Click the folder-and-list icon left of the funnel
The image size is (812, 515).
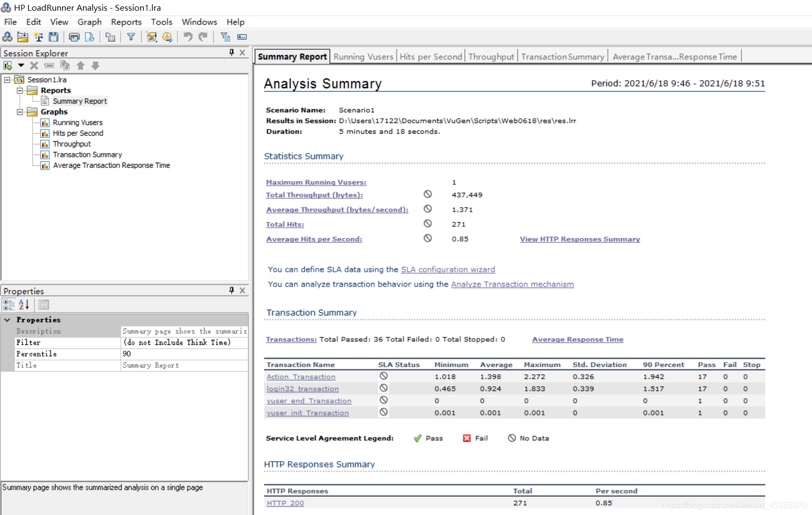(x=111, y=37)
